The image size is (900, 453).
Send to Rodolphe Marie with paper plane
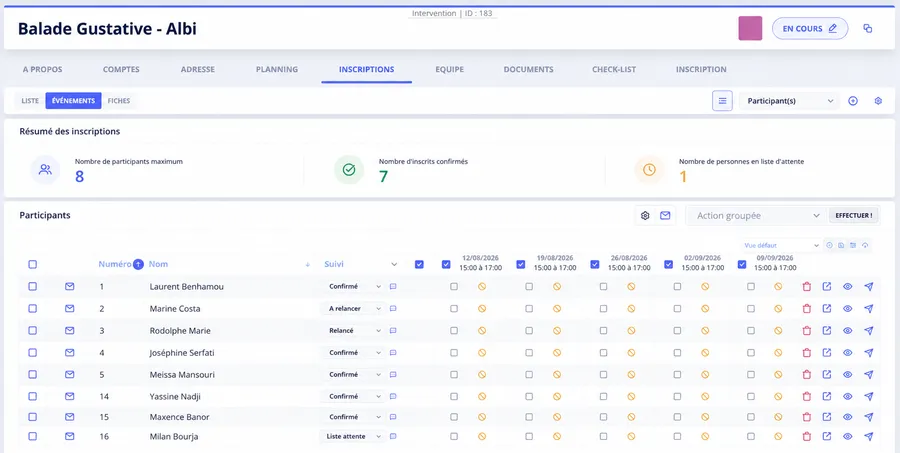[868, 331]
